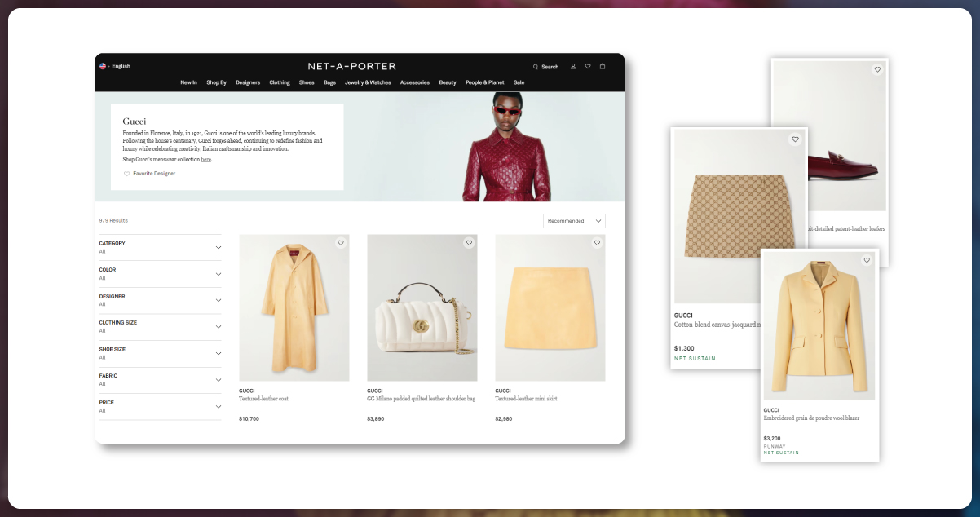The height and width of the screenshot is (517, 980).
Task: Open the Textured-leather mini skirt title
Action: coord(526,399)
